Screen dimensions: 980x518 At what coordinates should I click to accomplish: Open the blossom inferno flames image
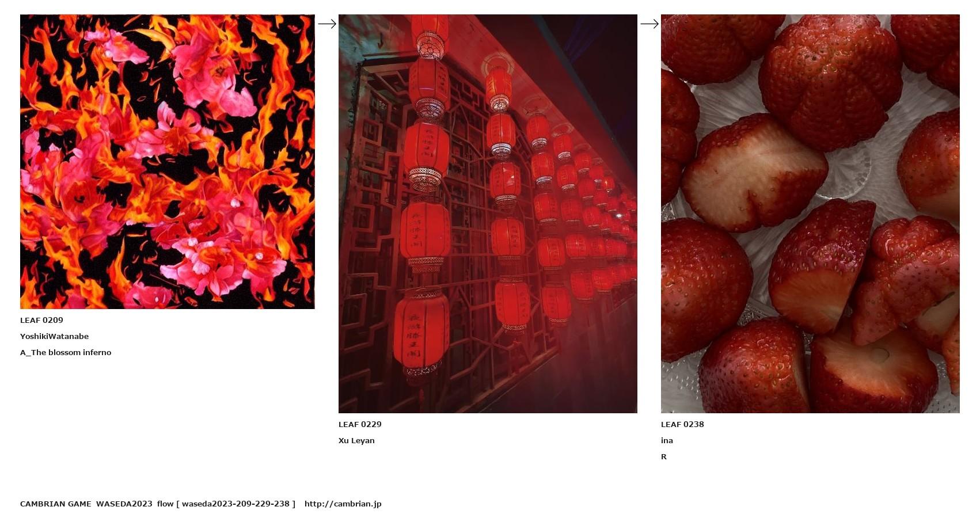[x=168, y=162]
